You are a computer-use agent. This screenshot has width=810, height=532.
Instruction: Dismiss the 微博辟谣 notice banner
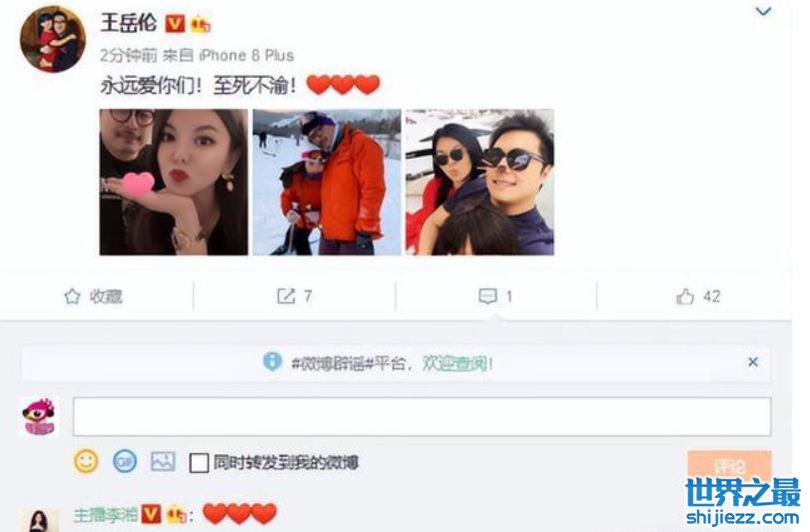753,361
